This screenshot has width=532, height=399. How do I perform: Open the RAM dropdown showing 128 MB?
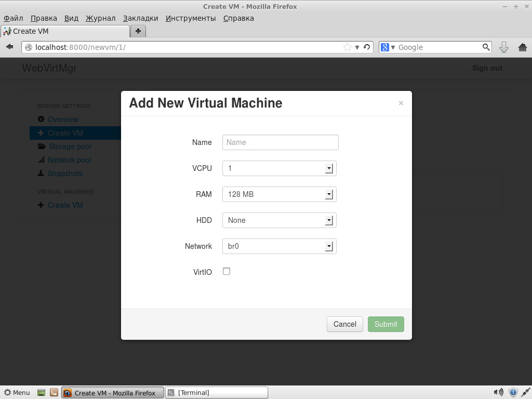pyautogui.click(x=279, y=194)
